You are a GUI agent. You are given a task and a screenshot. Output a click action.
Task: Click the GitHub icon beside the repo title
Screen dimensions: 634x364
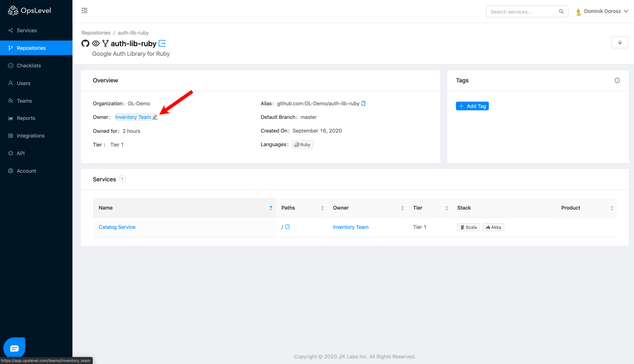[85, 43]
